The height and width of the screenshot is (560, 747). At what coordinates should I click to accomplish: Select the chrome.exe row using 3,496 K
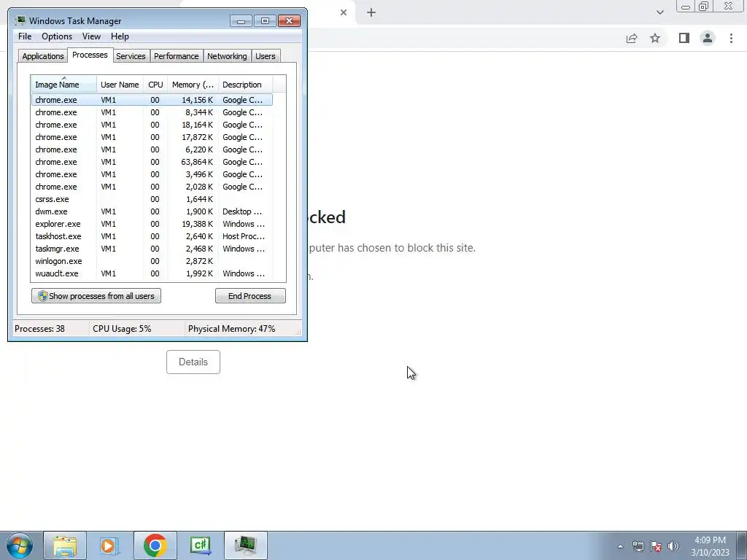coord(152,174)
